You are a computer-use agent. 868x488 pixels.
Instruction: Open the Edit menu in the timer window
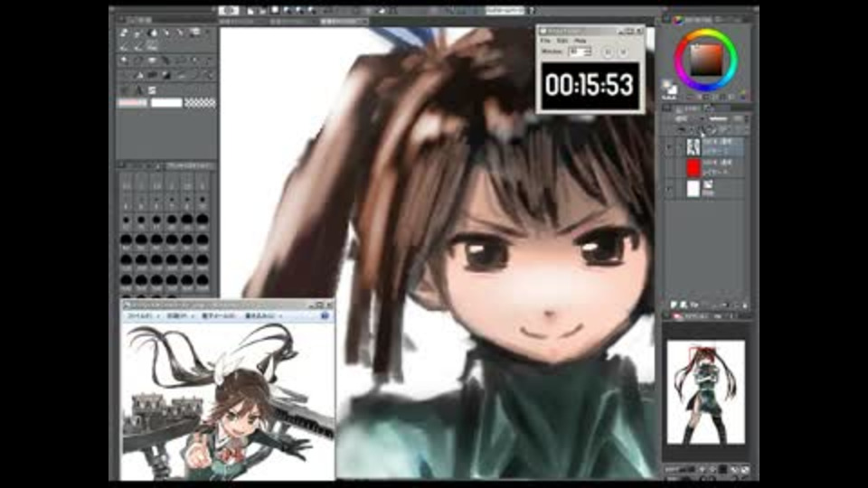tap(562, 41)
